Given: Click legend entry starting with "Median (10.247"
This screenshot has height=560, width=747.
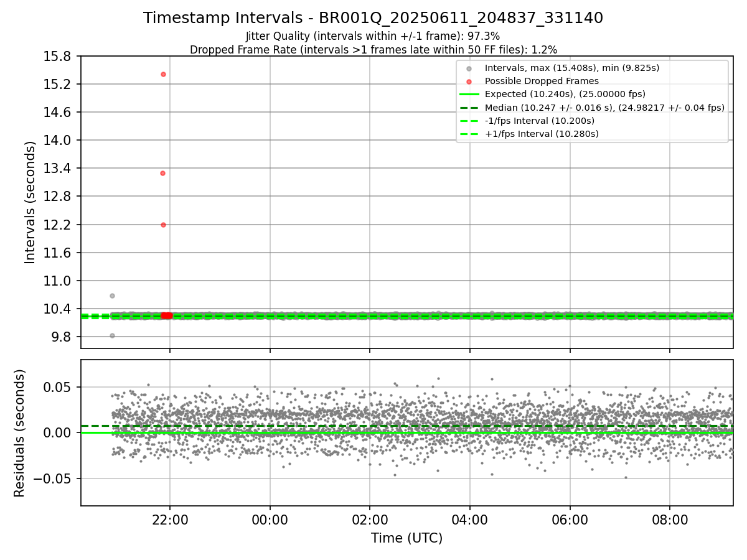Looking at the screenshot, I should pyautogui.click(x=604, y=108).
